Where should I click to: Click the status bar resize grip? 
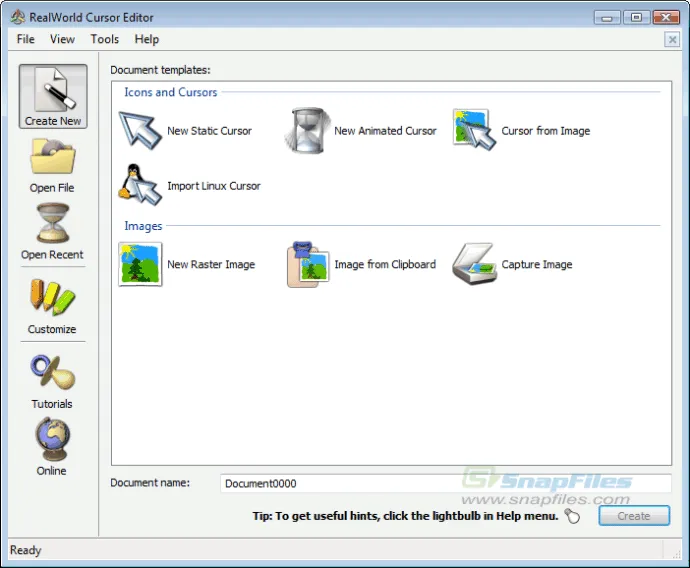pyautogui.click(x=676, y=554)
